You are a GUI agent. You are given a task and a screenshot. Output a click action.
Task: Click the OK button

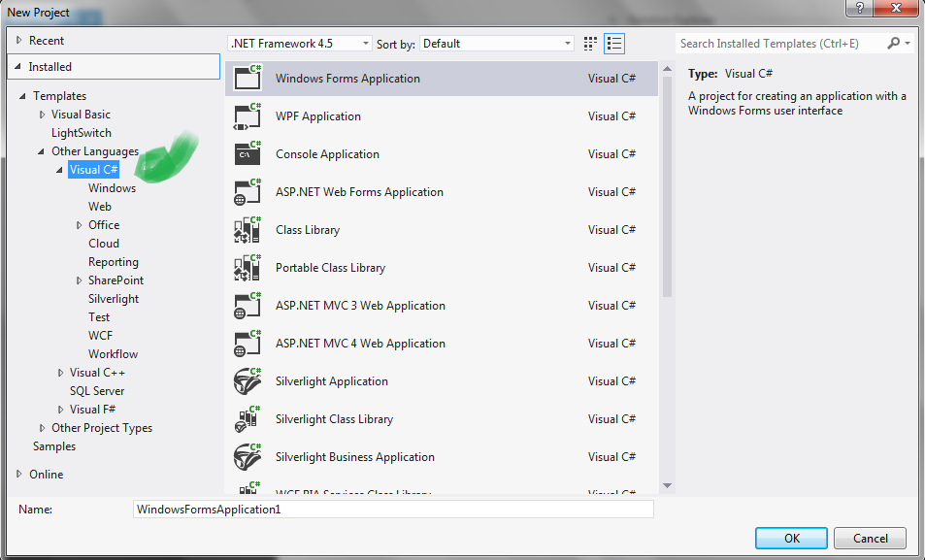(792, 539)
